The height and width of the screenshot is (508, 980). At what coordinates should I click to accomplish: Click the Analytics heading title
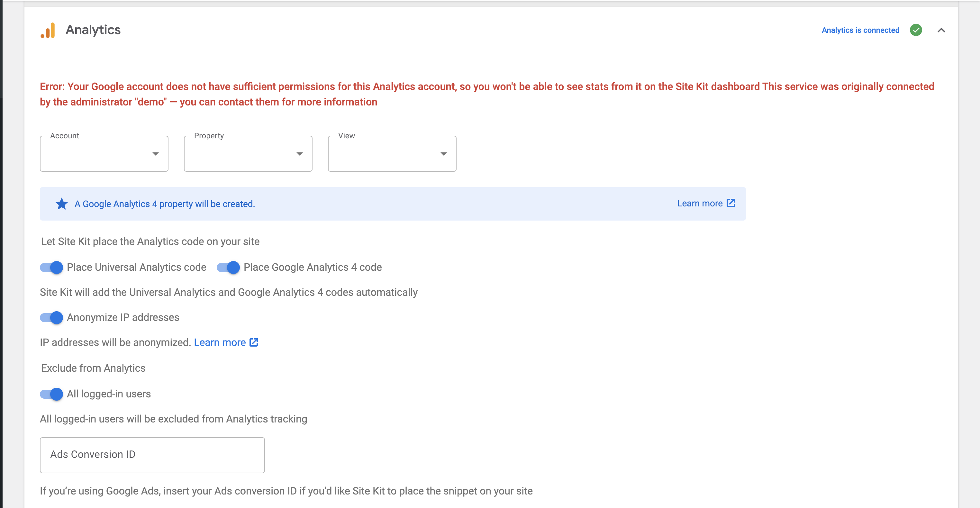[93, 30]
